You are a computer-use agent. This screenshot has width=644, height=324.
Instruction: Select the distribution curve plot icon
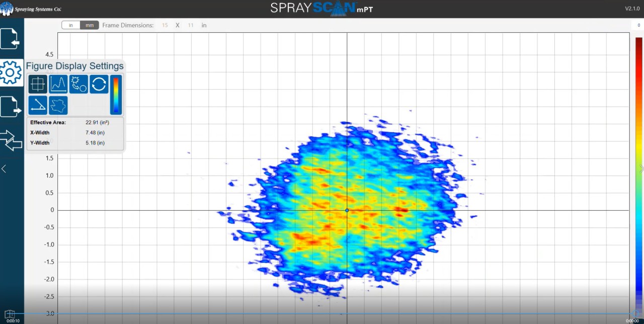click(x=58, y=84)
